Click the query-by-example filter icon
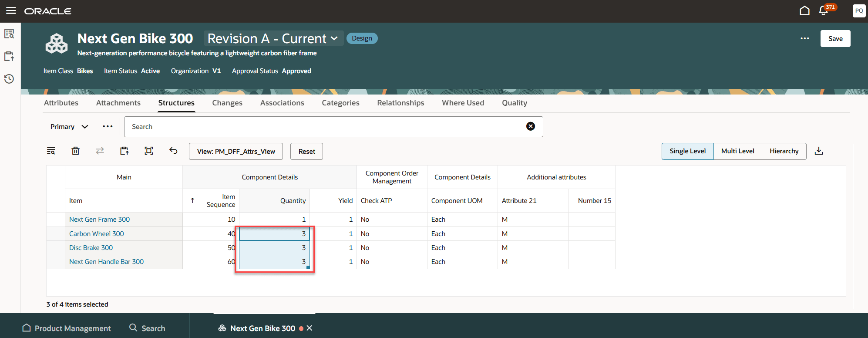 [51, 151]
